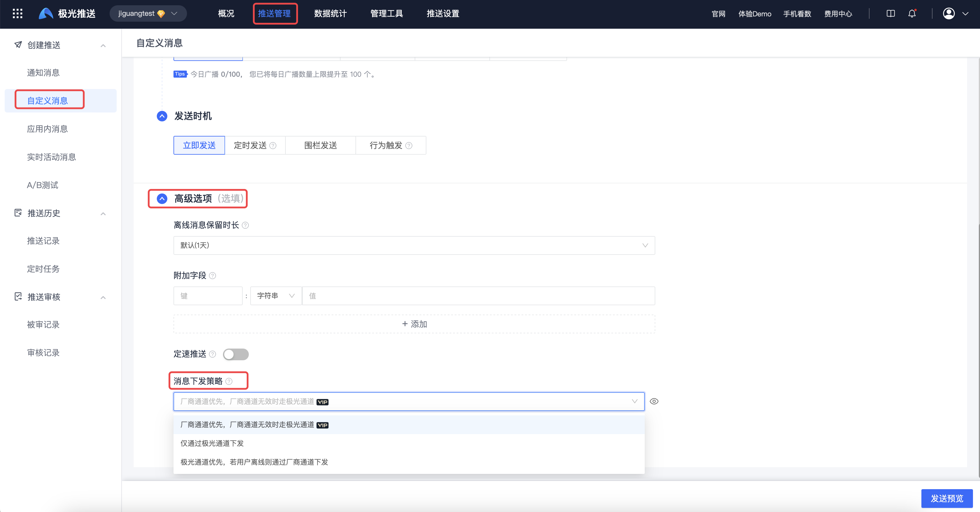Open the 手机看数 link
The width and height of the screenshot is (980, 512).
coord(797,14)
